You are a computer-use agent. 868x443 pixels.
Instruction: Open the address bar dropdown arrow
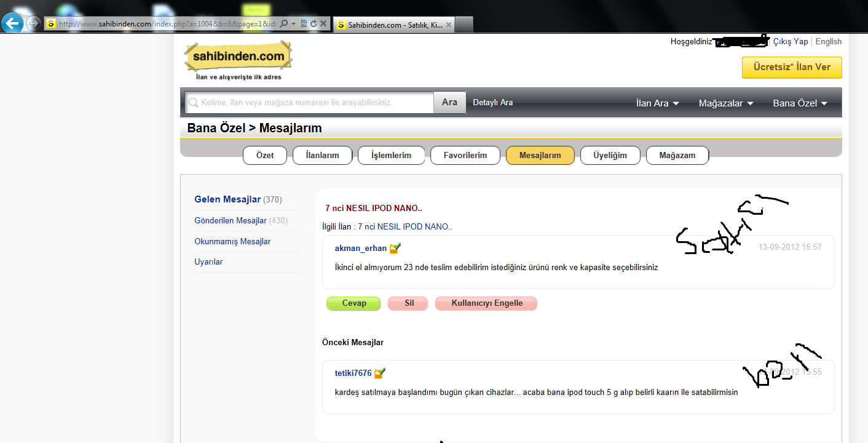click(294, 23)
